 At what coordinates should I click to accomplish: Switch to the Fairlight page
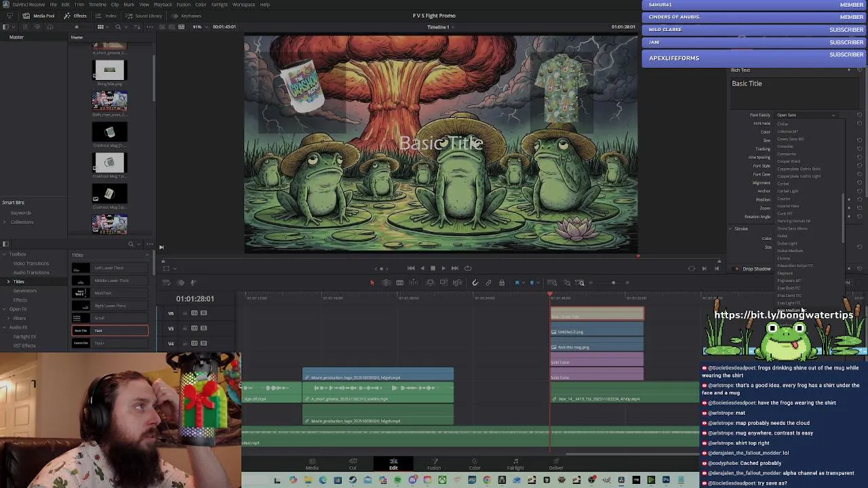tap(515, 464)
